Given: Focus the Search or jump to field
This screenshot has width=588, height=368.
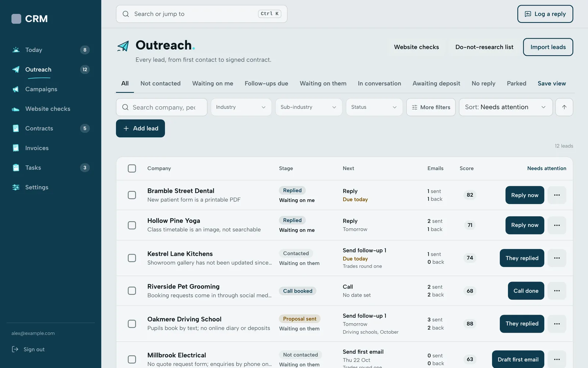Looking at the screenshot, I should (x=201, y=14).
